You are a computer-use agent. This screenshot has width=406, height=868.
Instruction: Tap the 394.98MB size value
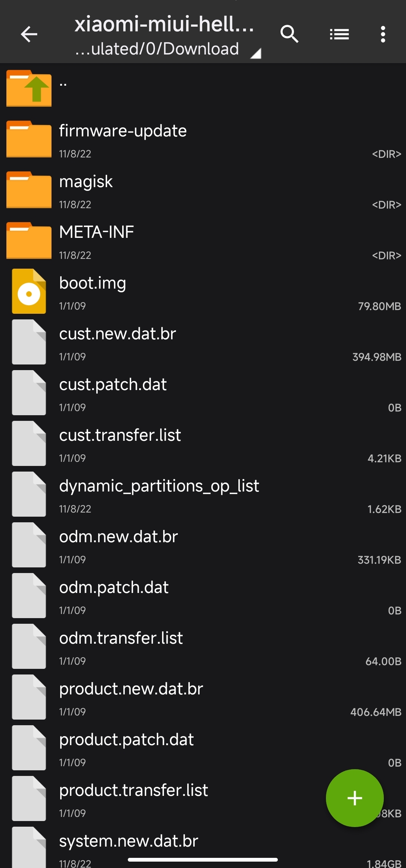click(x=377, y=357)
